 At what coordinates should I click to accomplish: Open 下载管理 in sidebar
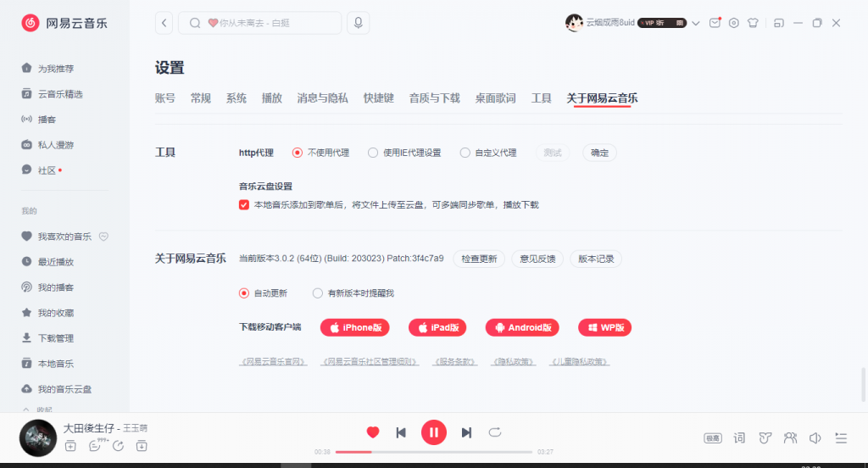tap(48, 338)
